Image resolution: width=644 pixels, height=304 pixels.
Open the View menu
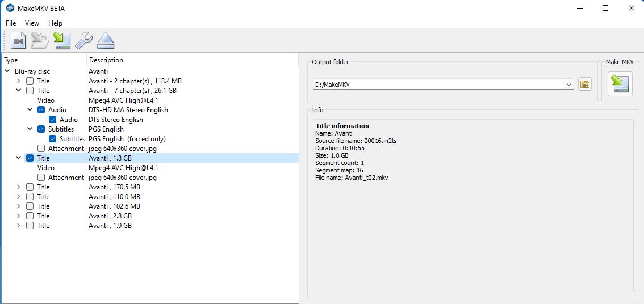[32, 23]
